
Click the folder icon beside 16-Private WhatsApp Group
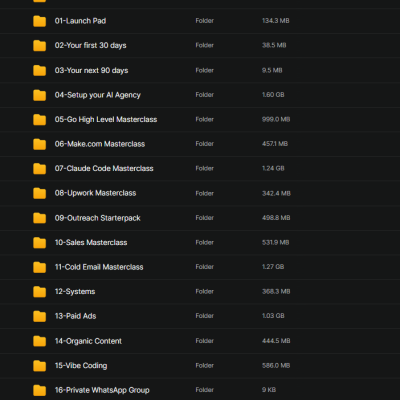(39, 390)
